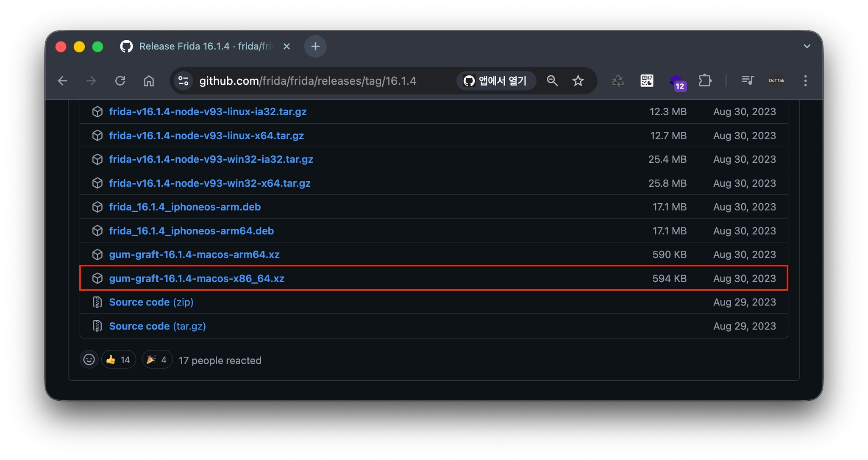This screenshot has height=460, width=868.
Task: Open media controls playlist icon
Action: (x=748, y=80)
